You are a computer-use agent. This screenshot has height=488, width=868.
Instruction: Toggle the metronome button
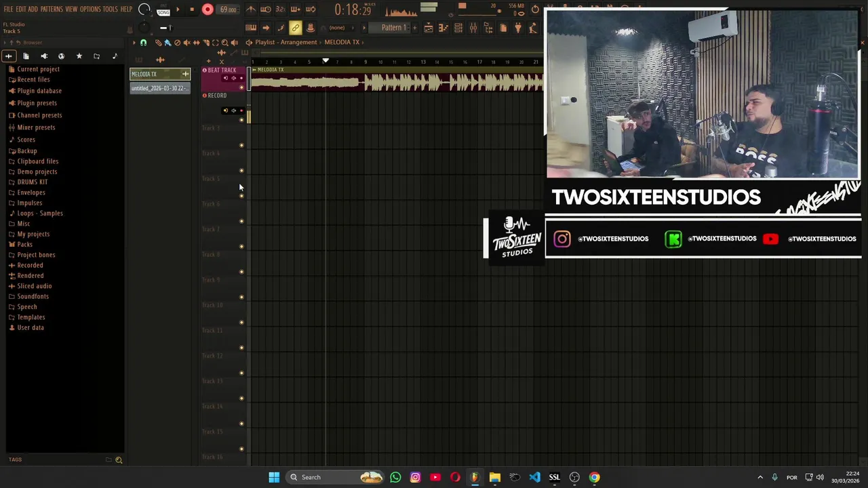pyautogui.click(x=252, y=9)
